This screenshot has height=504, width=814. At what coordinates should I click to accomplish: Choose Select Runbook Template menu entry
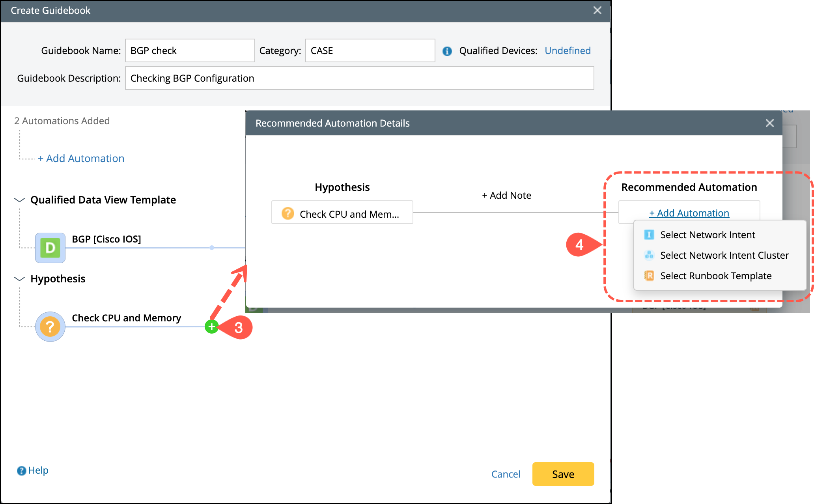click(715, 276)
